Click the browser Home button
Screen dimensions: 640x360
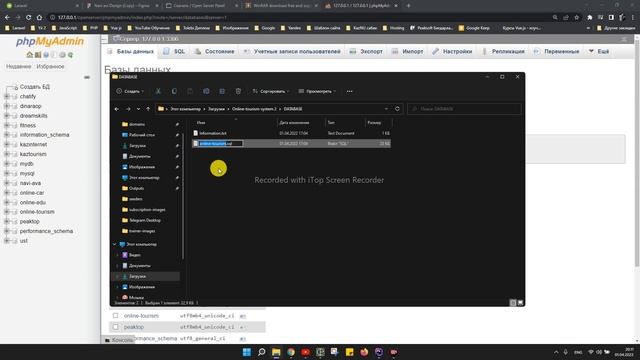(x=39, y=18)
